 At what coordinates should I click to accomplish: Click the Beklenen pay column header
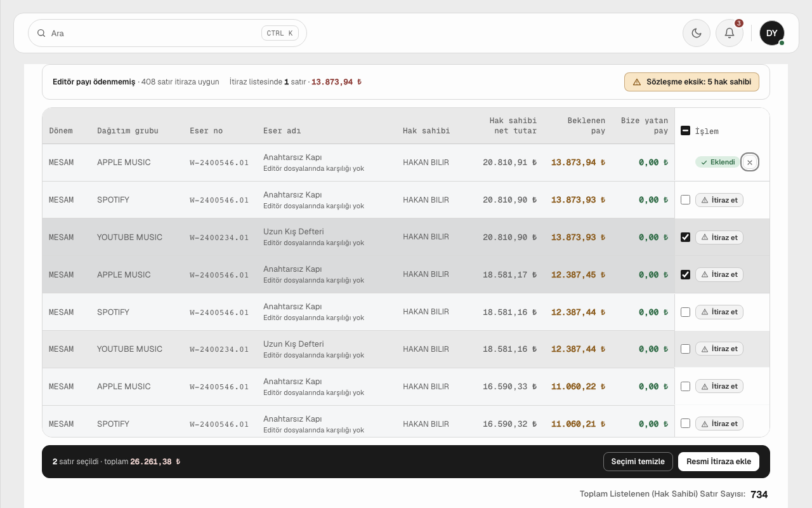[x=586, y=126]
